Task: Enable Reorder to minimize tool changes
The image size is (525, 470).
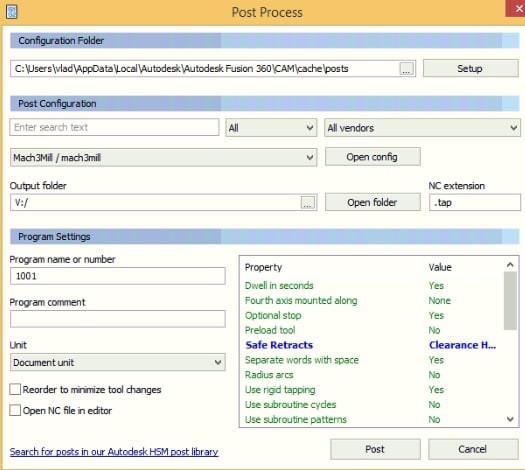Action: click(15, 390)
